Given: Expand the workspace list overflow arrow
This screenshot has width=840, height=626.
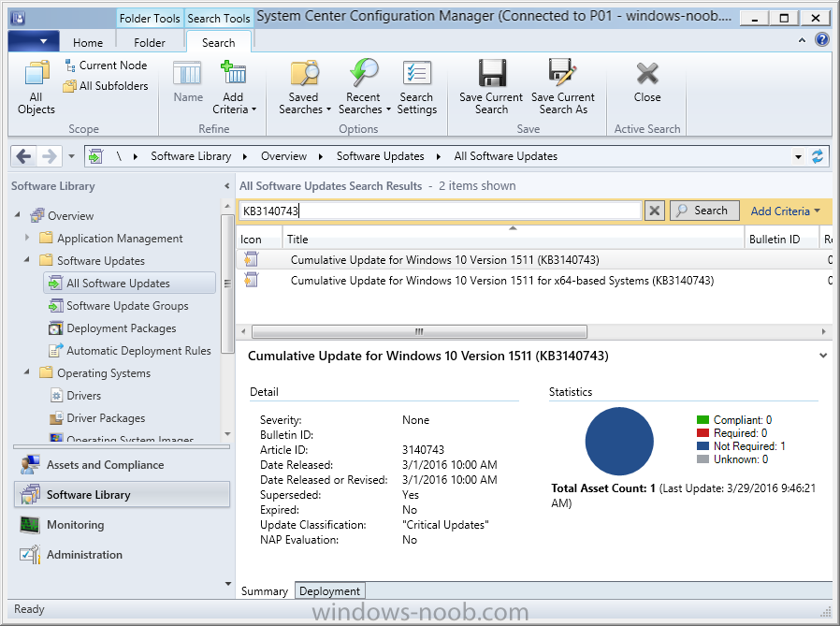Looking at the screenshot, I should pos(227,584).
